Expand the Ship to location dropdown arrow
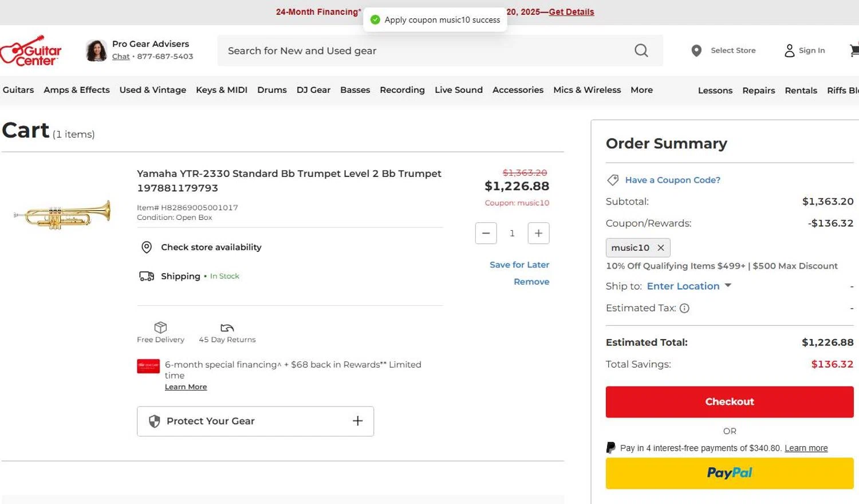 tap(728, 285)
